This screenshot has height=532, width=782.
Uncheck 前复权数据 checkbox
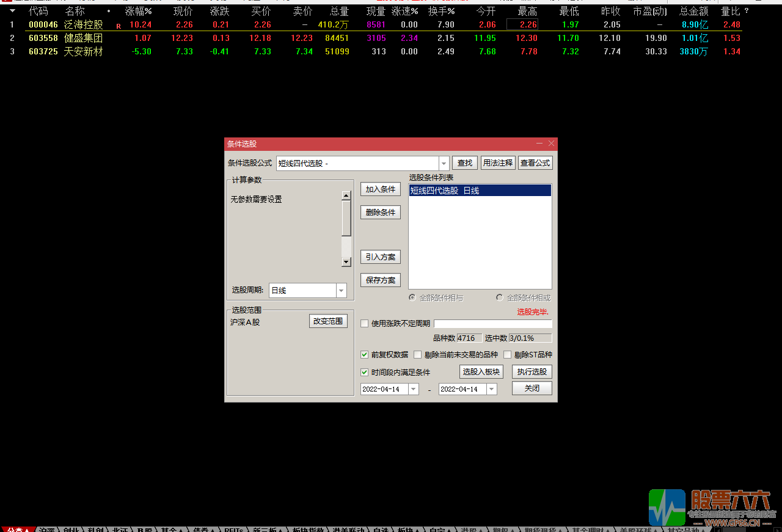[x=365, y=354]
